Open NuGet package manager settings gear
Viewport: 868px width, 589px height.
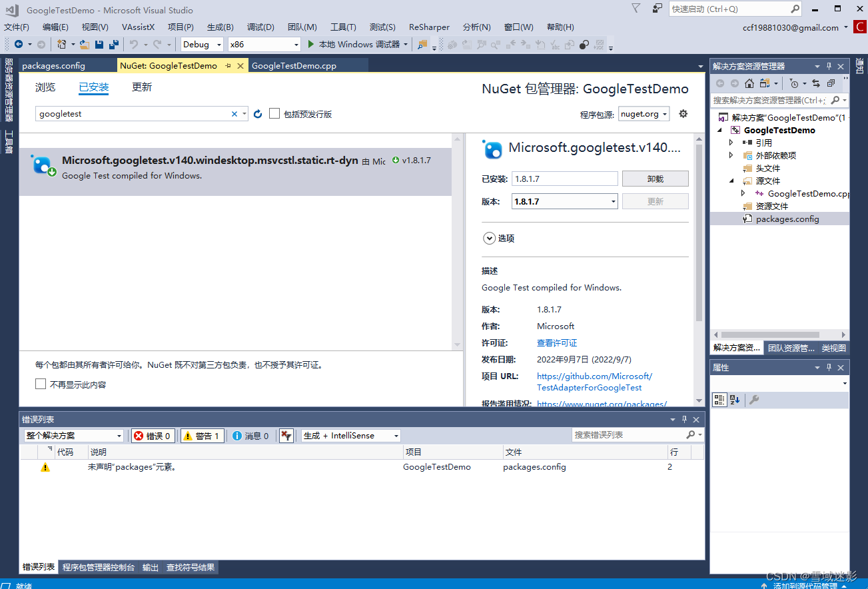(683, 114)
